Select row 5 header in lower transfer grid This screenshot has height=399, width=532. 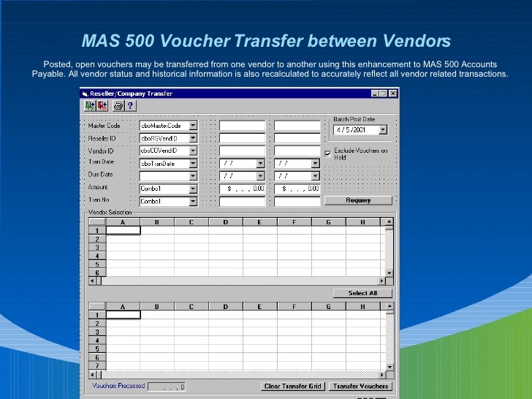click(97, 349)
